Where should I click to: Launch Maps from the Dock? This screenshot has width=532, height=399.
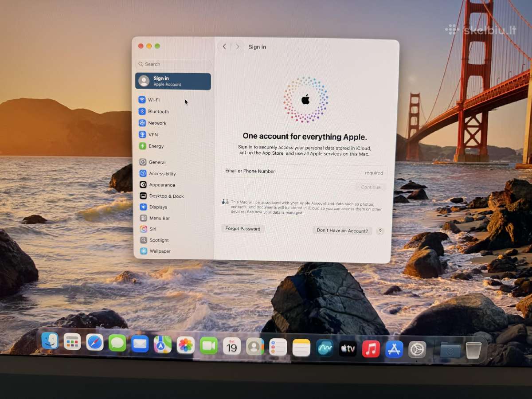pyautogui.click(x=163, y=344)
